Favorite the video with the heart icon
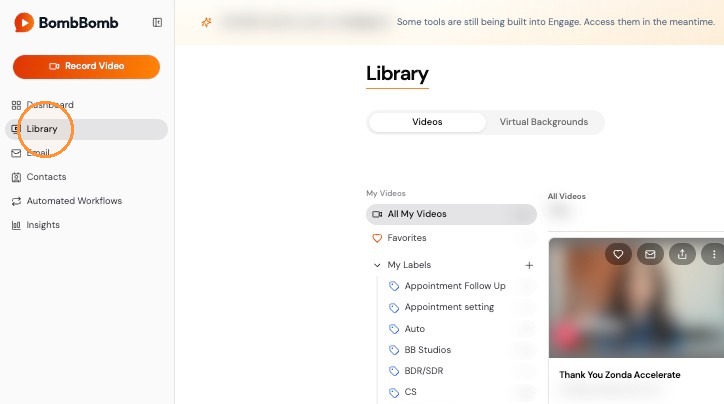 tap(618, 254)
